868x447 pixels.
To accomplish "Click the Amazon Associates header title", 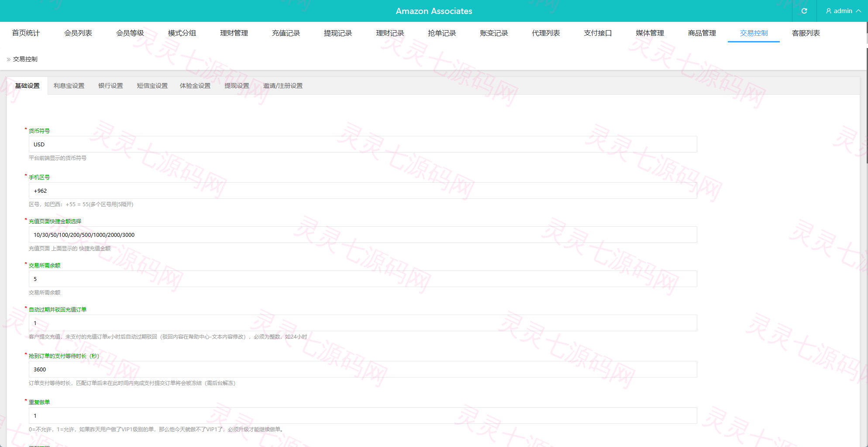I will point(434,11).
